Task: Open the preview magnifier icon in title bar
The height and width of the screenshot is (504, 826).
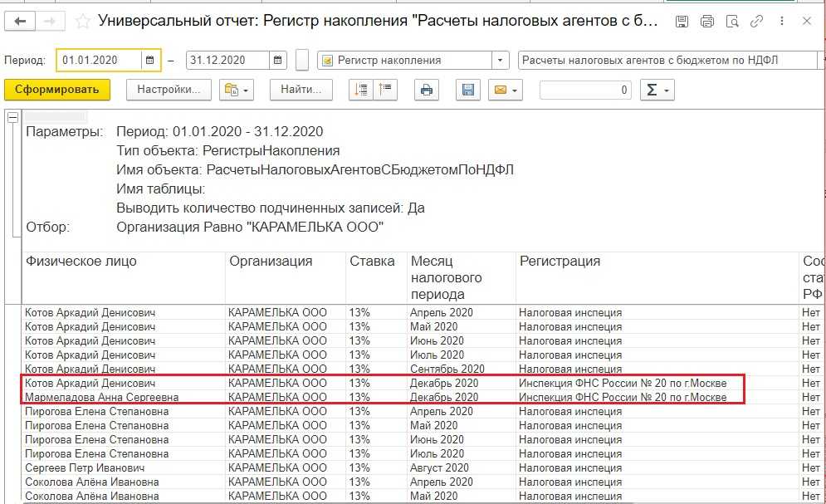Action: click(732, 21)
